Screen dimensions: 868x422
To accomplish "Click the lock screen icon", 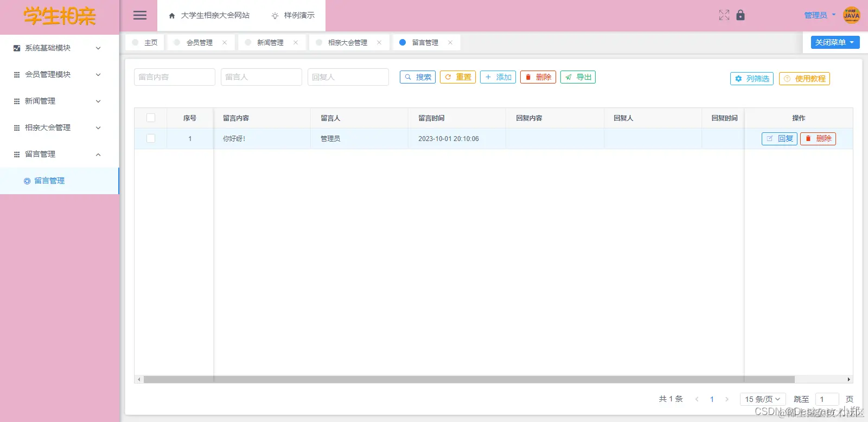I will click(x=741, y=15).
